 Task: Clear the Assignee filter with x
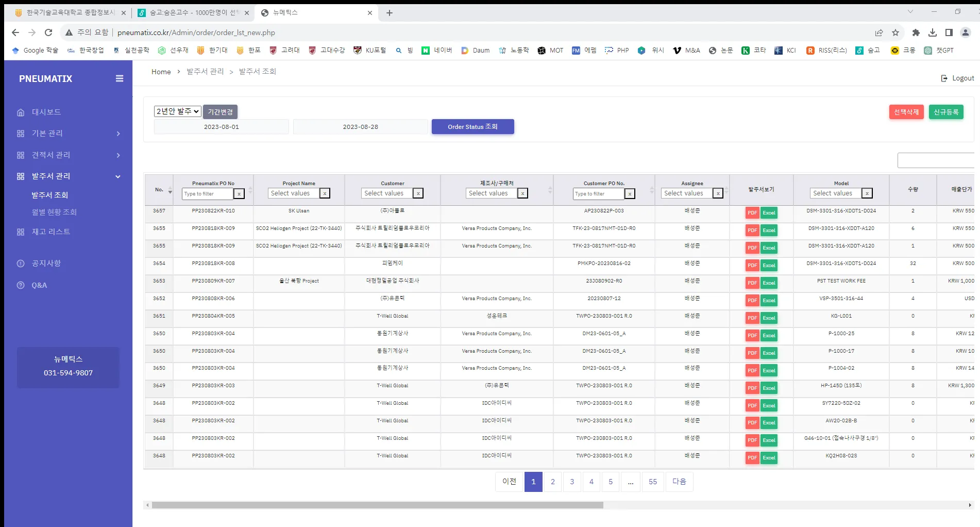click(x=718, y=193)
